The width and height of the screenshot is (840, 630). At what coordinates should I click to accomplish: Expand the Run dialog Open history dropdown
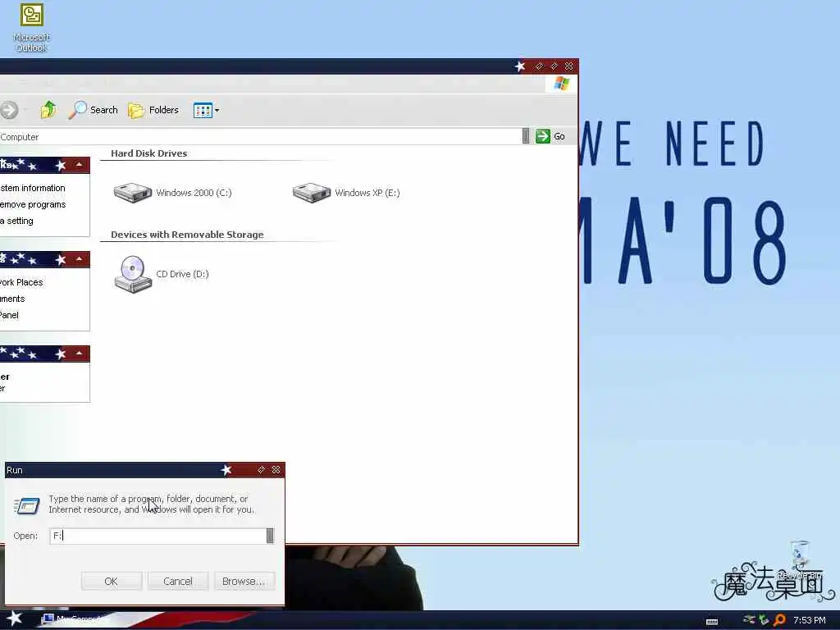coord(270,536)
